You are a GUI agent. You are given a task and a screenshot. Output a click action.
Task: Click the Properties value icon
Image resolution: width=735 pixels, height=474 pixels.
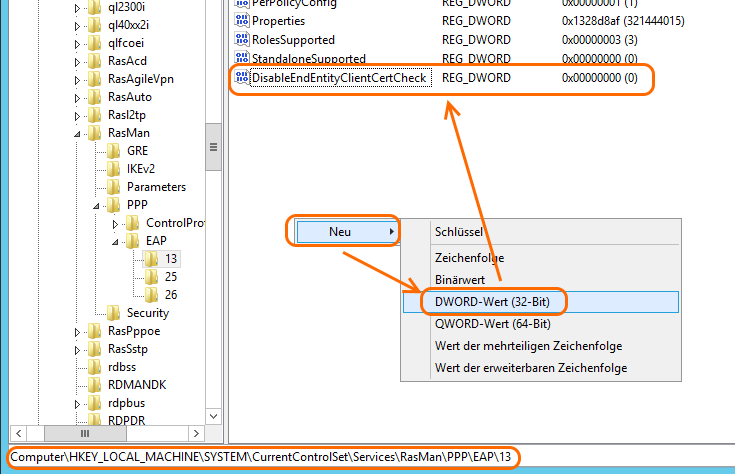tap(241, 20)
